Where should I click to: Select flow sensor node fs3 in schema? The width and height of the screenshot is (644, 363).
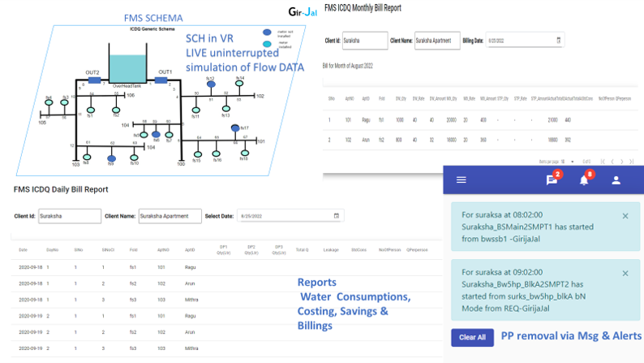coord(65,102)
